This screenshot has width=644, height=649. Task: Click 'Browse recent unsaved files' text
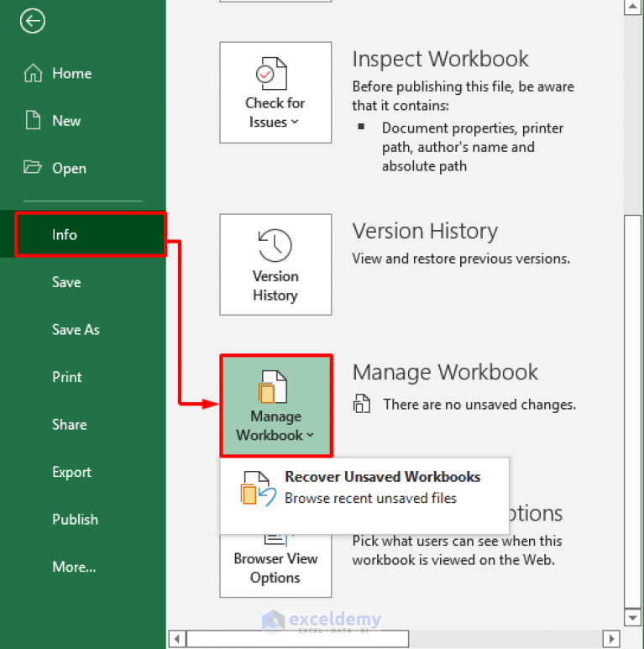point(370,498)
